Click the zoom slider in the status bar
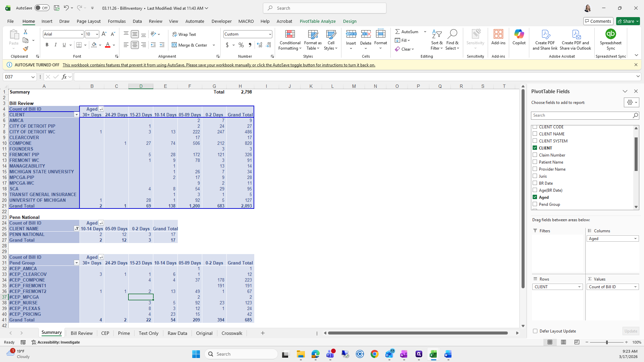The height and width of the screenshot is (362, 644). [606, 342]
